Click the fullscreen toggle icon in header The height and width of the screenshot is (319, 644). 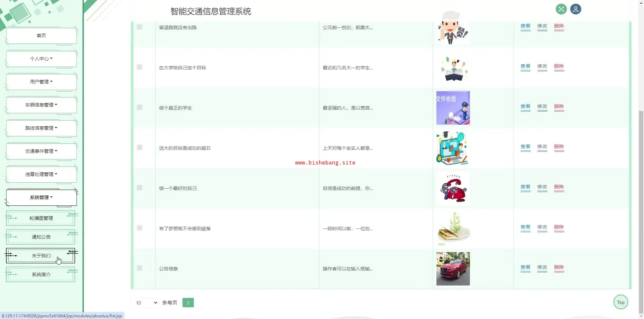(561, 9)
